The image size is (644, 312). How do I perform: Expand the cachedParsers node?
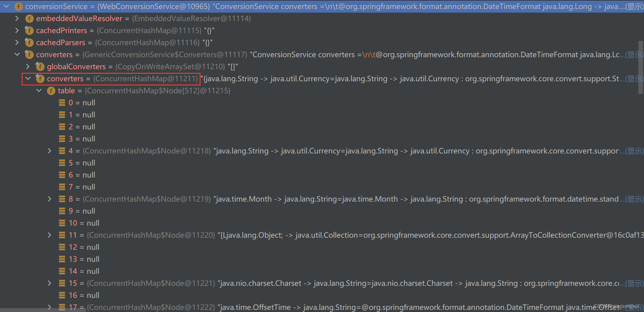(x=17, y=42)
